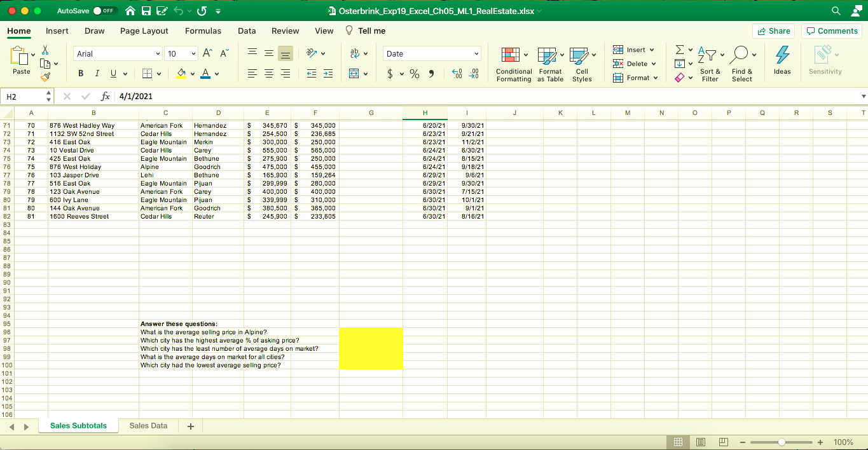Open Conditional Formatting options
Screen dimensions: 868x450
[513, 64]
